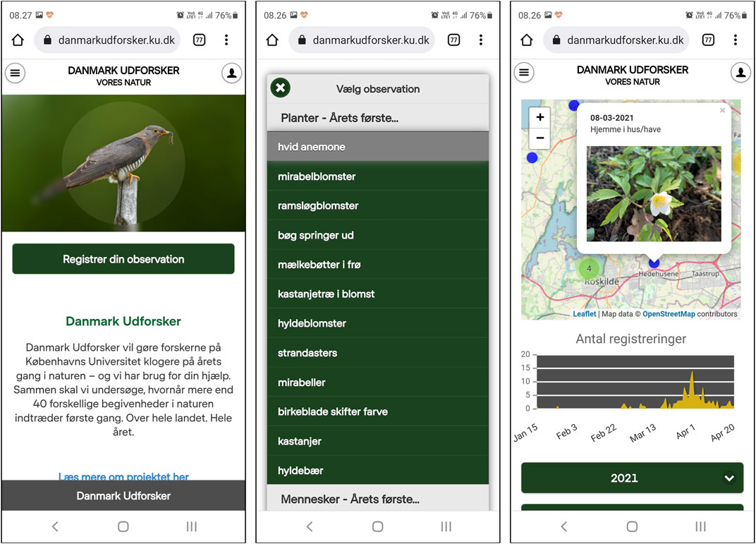Tap URL bar in right phone browser
The width and height of the screenshot is (756, 544).
click(x=616, y=40)
